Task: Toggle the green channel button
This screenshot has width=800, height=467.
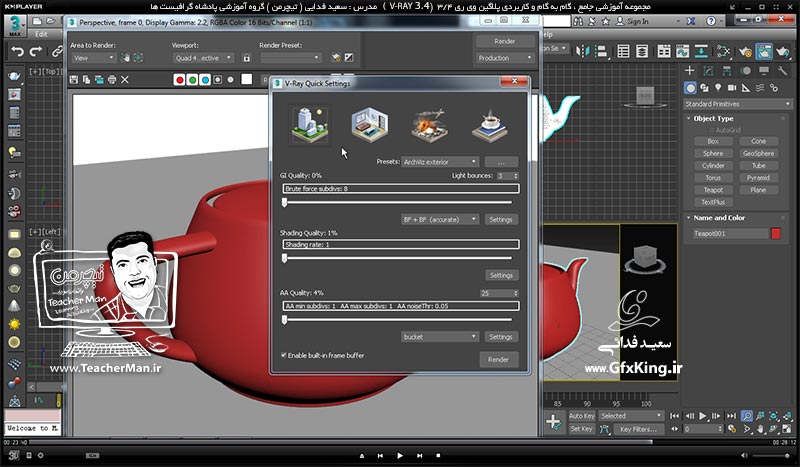Action: point(192,80)
